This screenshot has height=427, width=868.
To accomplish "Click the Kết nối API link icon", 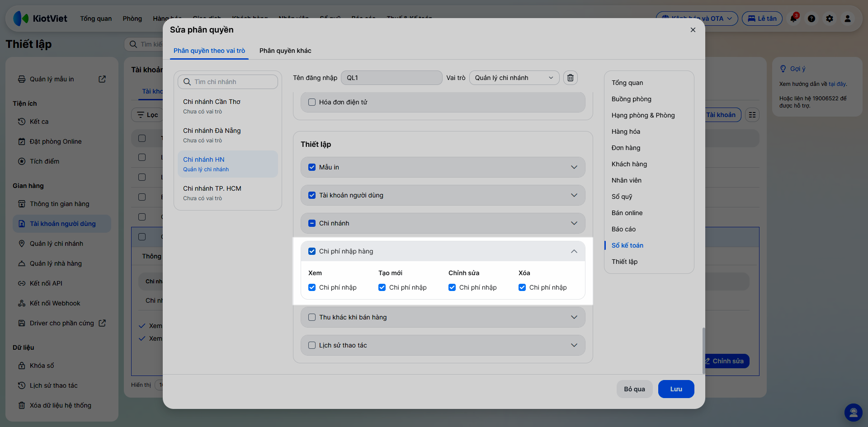I will (x=22, y=283).
